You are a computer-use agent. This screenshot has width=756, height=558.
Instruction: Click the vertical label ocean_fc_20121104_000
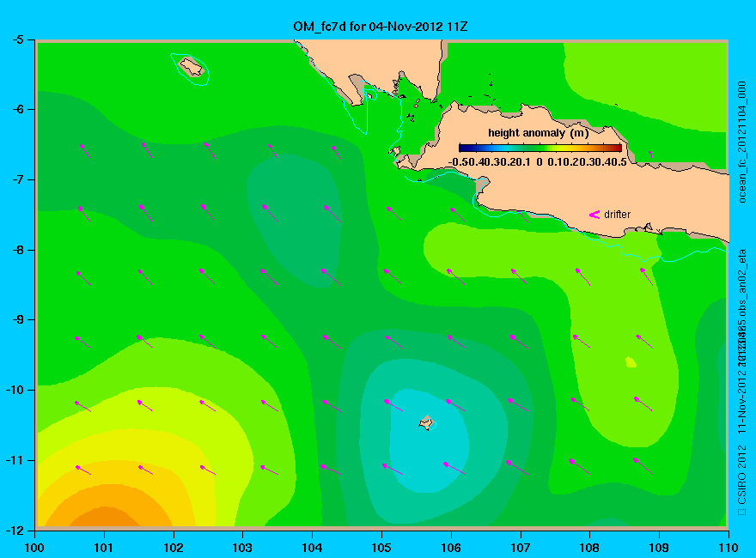742,143
